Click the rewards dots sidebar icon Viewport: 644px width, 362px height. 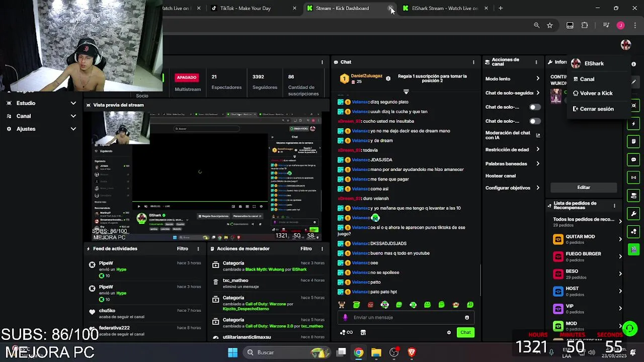(x=634, y=231)
